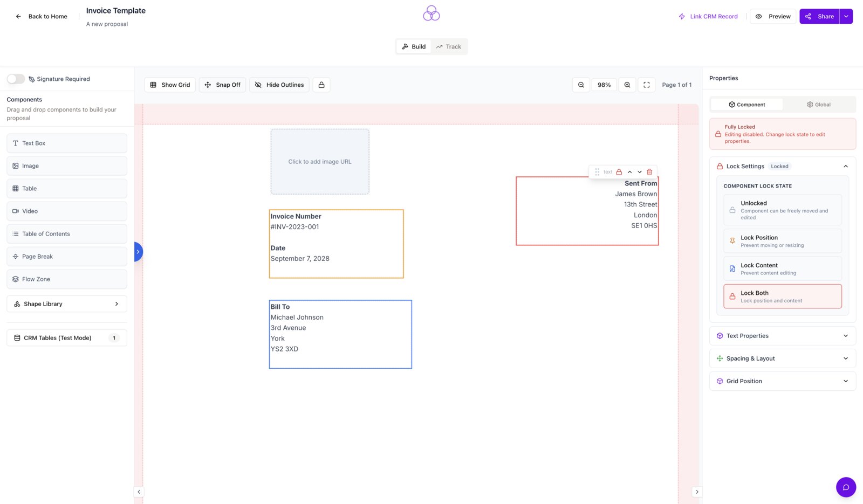Toggle Show Grid
This screenshot has width=863, height=504.
[x=170, y=85]
